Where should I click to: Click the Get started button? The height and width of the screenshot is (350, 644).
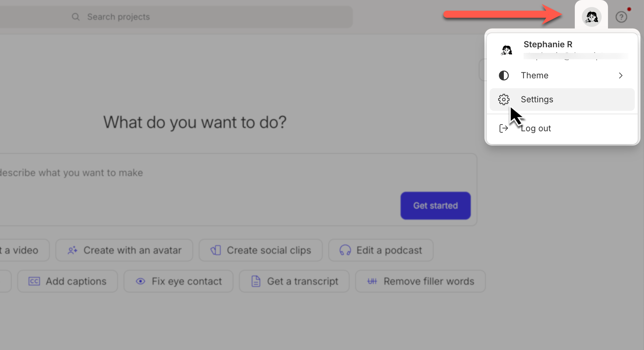click(x=435, y=206)
